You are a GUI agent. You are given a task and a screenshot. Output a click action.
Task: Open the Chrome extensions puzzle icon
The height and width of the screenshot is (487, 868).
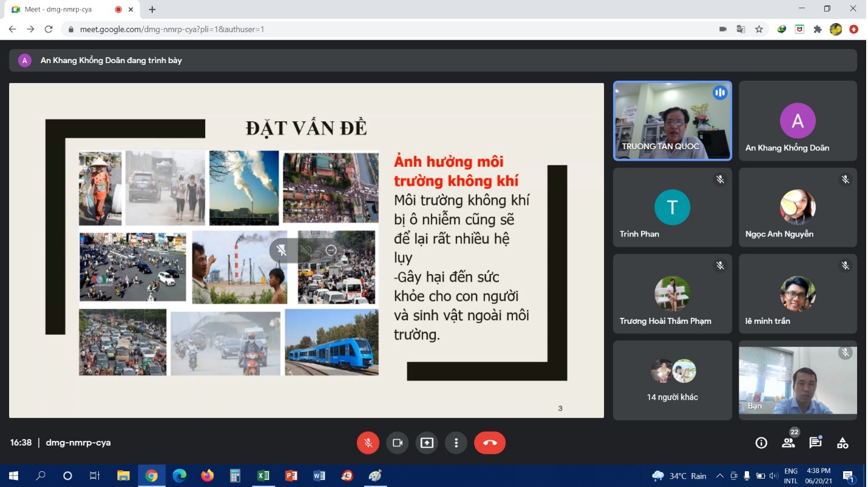(x=818, y=29)
